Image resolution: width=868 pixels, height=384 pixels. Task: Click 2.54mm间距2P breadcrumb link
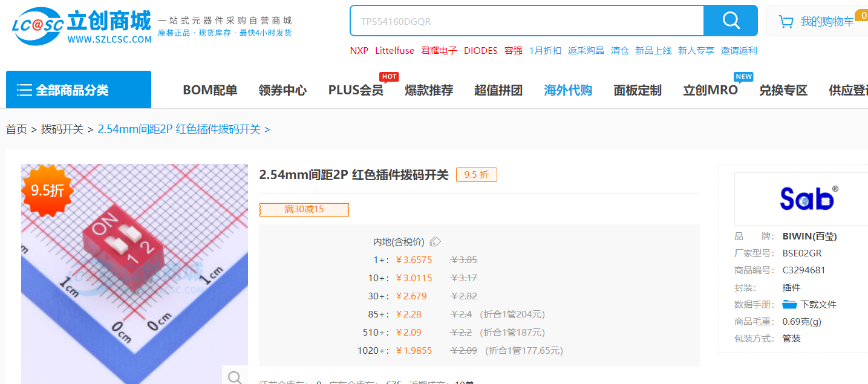[179, 129]
